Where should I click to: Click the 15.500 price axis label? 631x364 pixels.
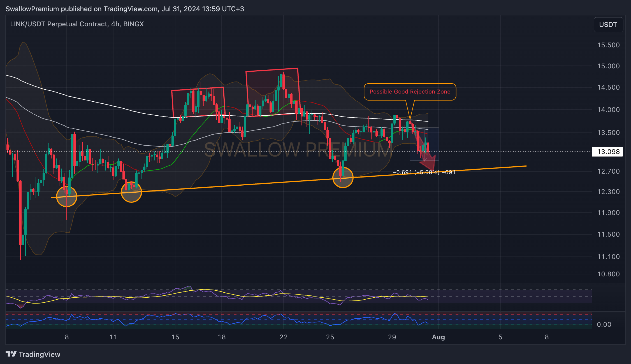(608, 45)
